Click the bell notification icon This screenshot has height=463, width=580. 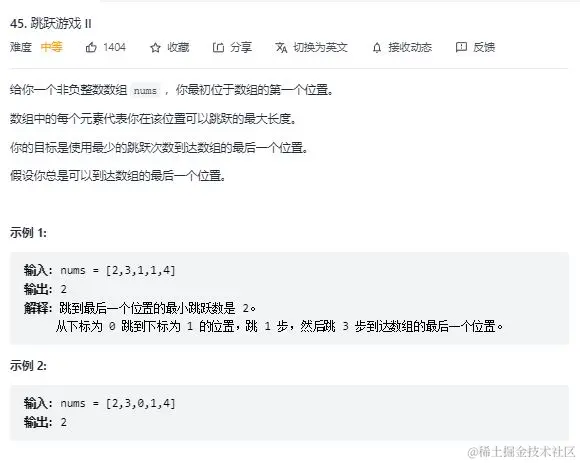tap(377, 48)
